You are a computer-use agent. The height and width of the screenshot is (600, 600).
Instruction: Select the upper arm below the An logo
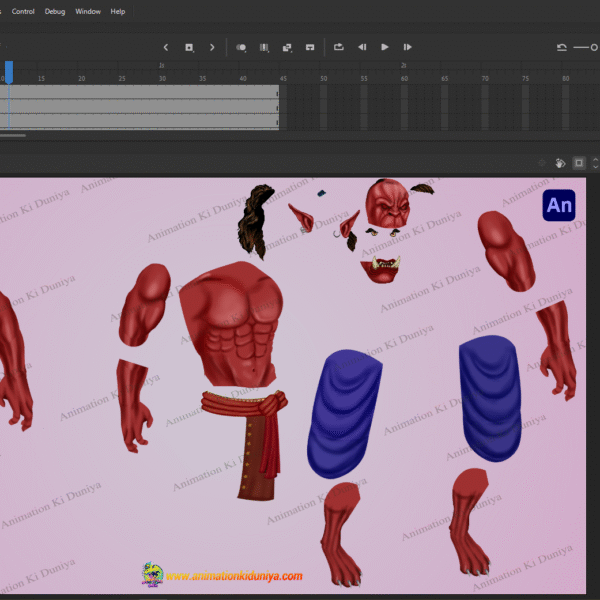click(x=506, y=251)
